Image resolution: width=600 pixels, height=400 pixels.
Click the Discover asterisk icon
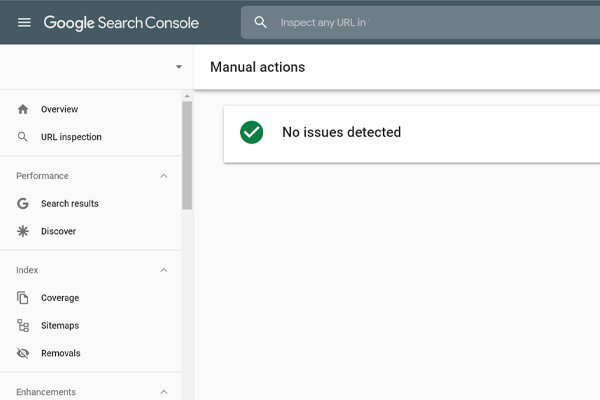23,231
